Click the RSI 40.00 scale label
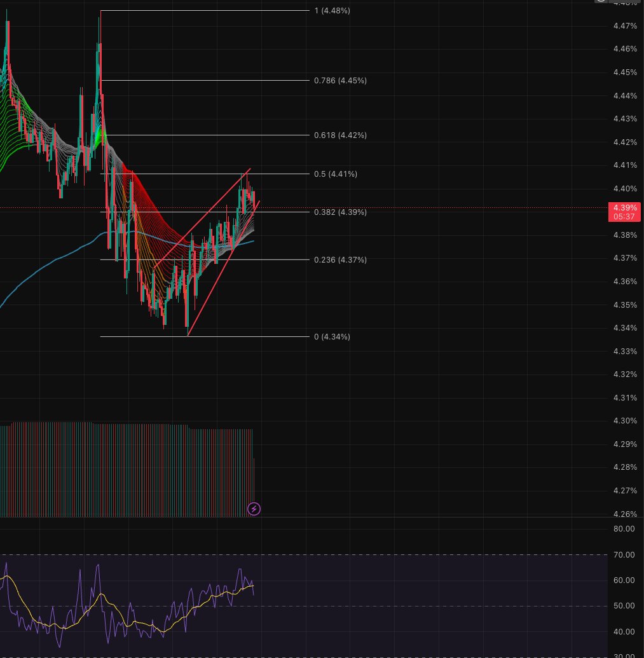This screenshot has width=644, height=658. coord(624,631)
